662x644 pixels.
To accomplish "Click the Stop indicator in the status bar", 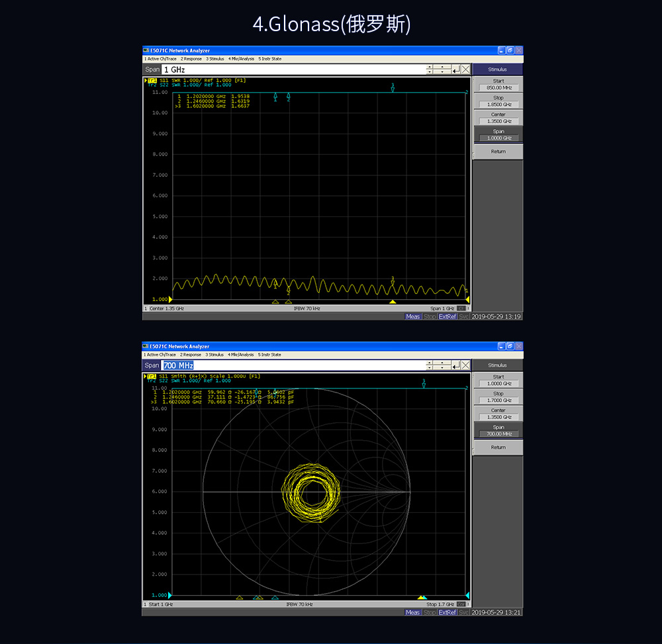I will [429, 316].
